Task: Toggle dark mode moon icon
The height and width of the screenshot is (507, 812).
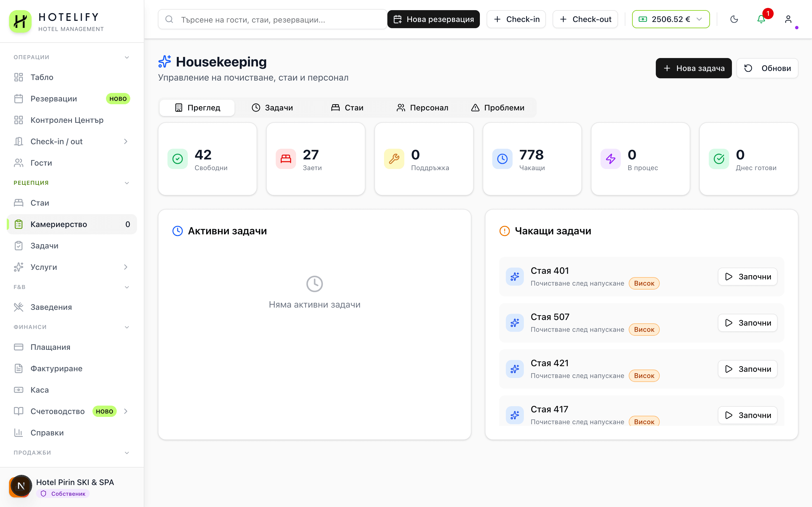Action: point(734,19)
